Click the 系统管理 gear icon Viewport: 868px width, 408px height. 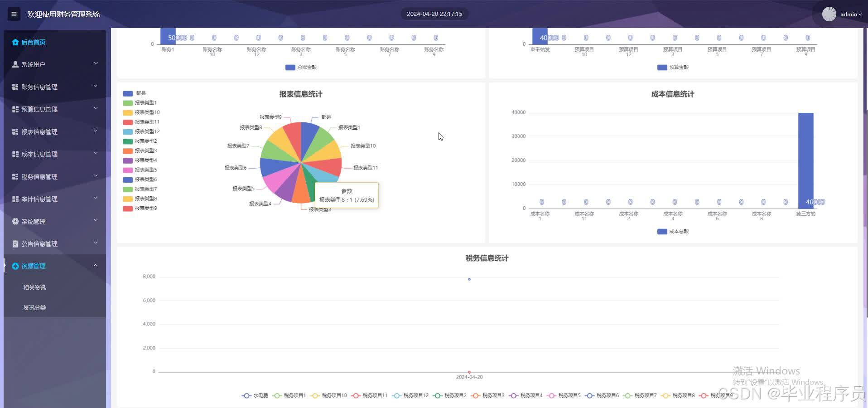[x=15, y=221]
